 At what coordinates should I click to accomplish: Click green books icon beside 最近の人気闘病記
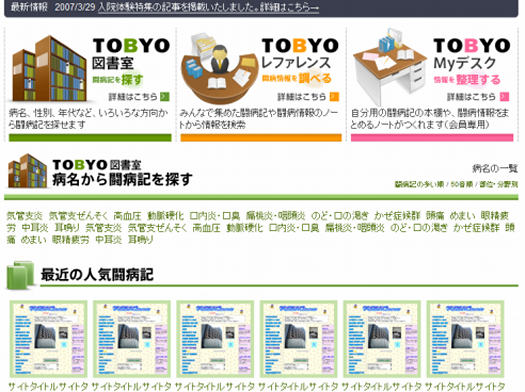click(x=20, y=275)
